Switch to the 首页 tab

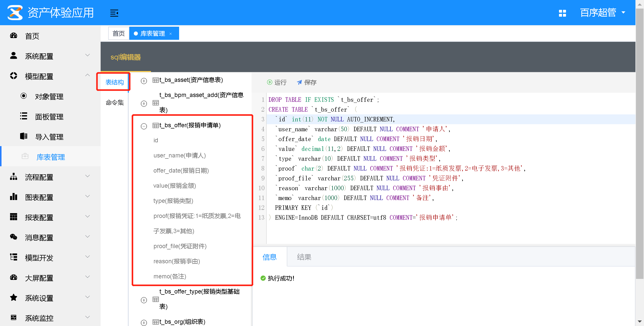click(119, 33)
